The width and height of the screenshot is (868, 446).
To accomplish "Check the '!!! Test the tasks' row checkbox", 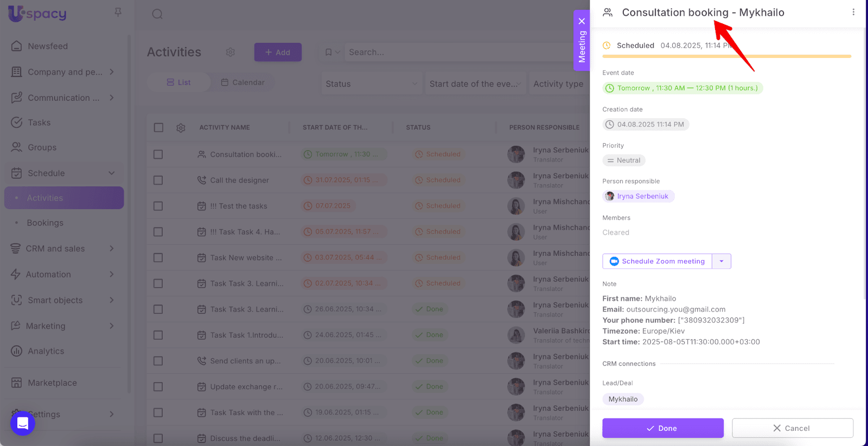I will pyautogui.click(x=158, y=206).
